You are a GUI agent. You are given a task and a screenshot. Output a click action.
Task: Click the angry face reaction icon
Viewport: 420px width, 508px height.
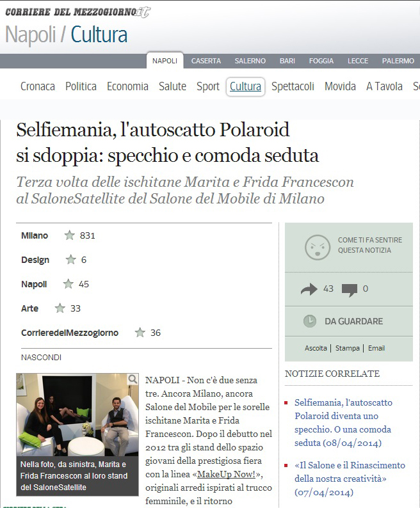pyautogui.click(x=318, y=247)
